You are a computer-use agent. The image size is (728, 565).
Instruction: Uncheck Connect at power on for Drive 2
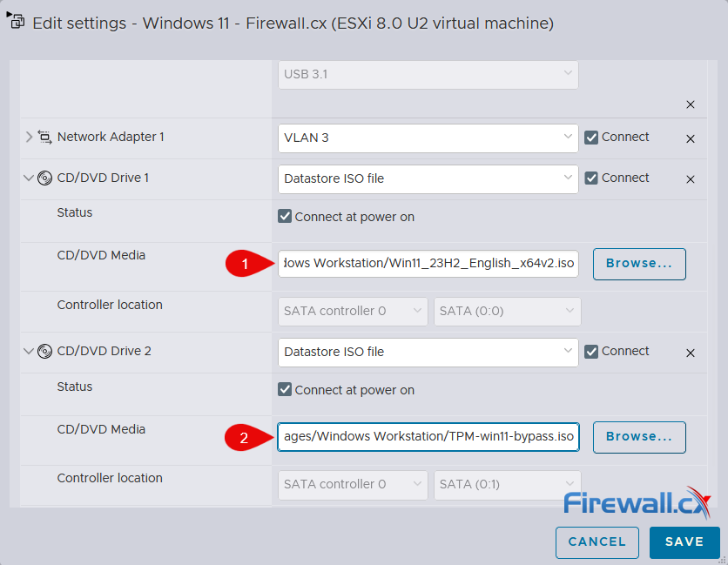(285, 389)
